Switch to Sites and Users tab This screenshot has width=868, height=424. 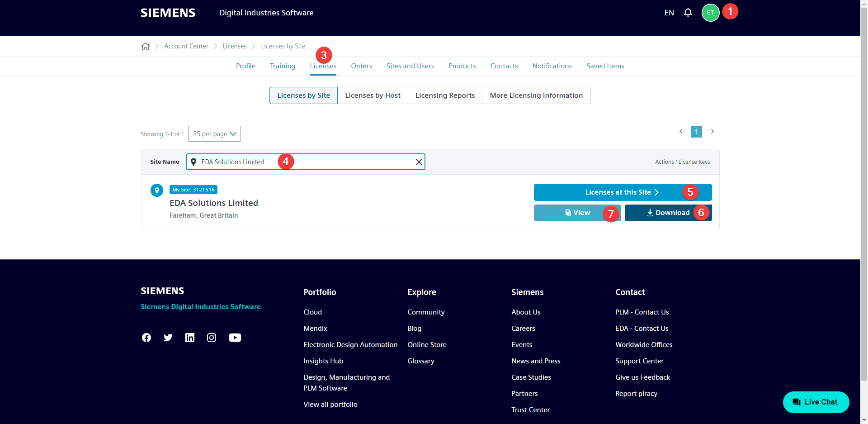410,66
